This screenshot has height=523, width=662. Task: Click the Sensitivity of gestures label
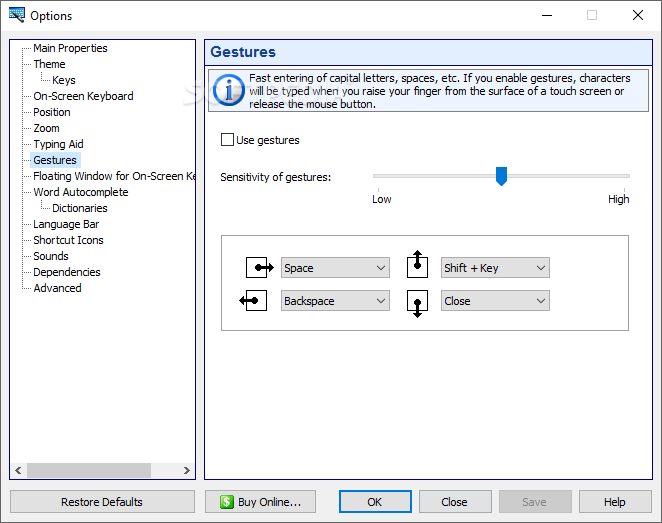[276, 177]
